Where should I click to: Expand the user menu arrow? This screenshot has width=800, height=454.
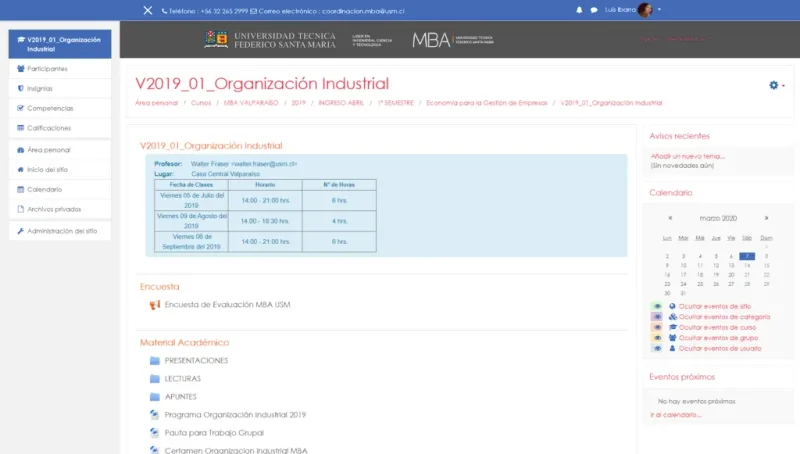pos(659,9)
